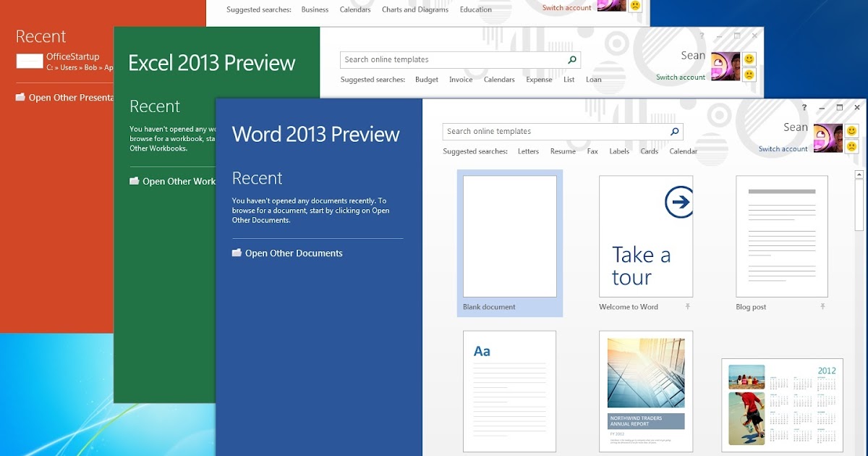Click the happy smiley icon in Excel window

click(749, 59)
